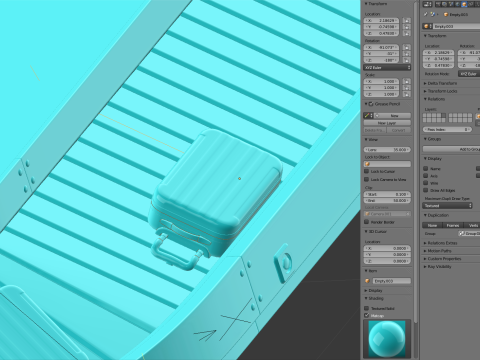Select the Object properties tab icon
This screenshot has width=480, height=360.
click(464, 4)
